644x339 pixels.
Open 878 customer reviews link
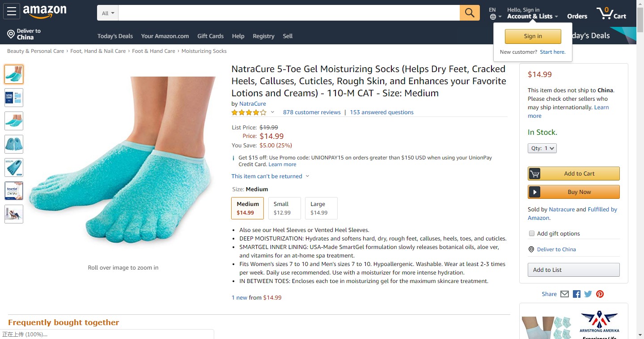312,112
